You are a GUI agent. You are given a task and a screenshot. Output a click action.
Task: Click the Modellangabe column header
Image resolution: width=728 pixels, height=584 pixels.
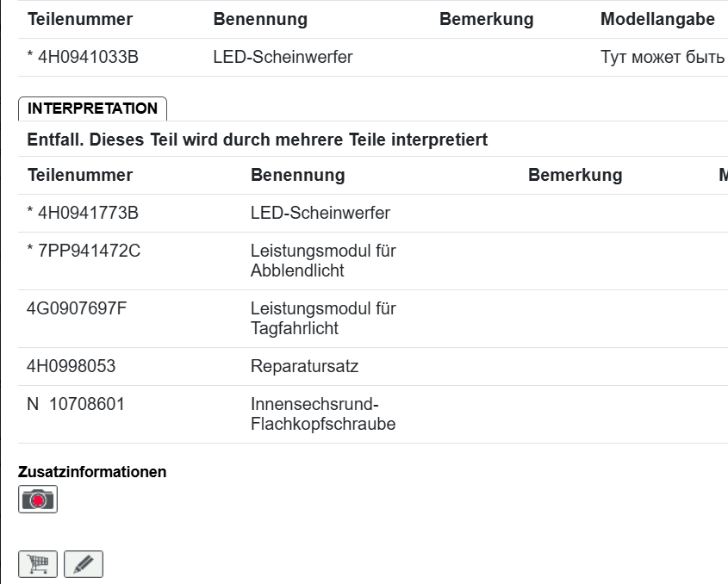point(655,19)
